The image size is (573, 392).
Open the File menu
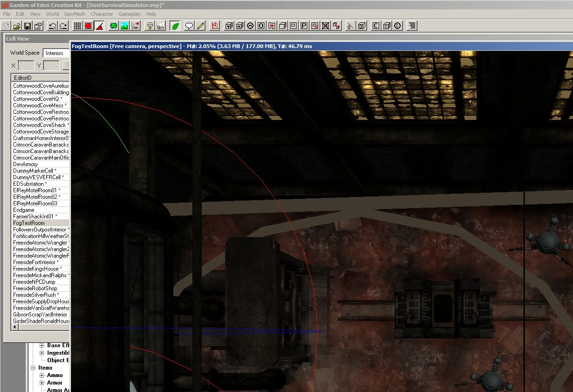pyautogui.click(x=7, y=14)
